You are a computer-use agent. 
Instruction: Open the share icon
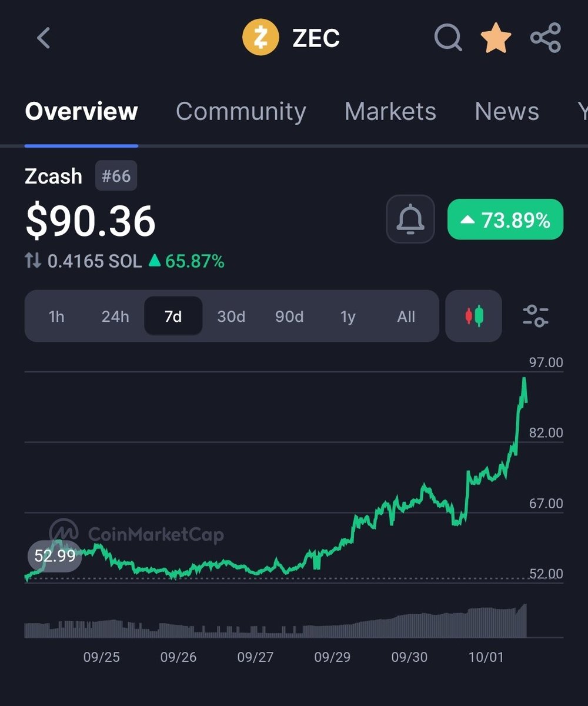546,38
